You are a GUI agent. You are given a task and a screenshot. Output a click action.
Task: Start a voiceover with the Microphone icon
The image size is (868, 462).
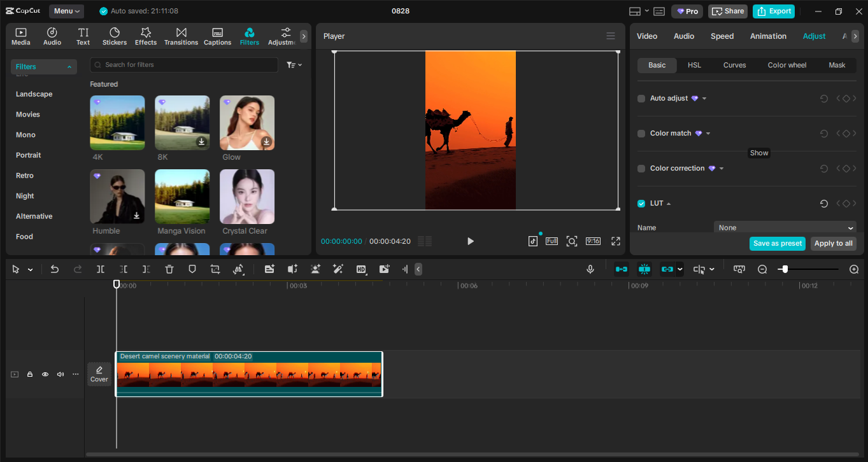(590, 269)
